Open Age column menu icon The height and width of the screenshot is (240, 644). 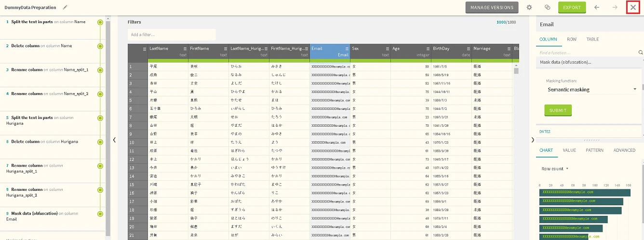pos(428,49)
